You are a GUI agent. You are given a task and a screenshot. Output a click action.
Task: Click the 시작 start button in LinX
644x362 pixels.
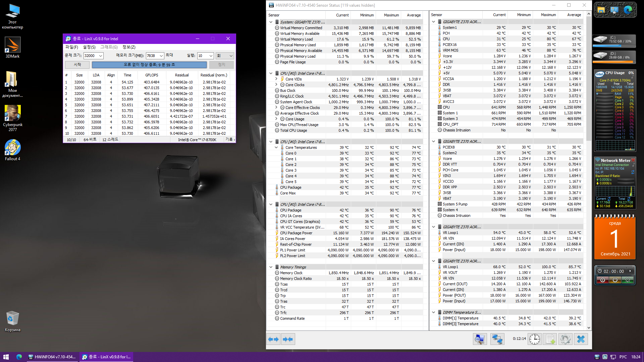[77, 65]
